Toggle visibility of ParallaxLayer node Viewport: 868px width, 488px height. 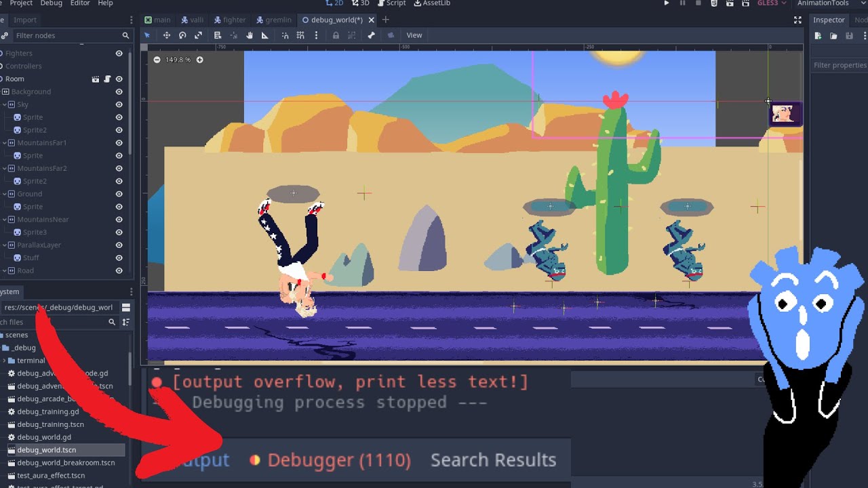tap(119, 245)
